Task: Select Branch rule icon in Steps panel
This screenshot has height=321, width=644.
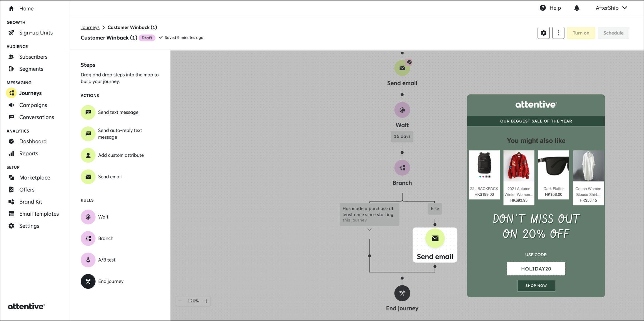Action: click(x=88, y=238)
